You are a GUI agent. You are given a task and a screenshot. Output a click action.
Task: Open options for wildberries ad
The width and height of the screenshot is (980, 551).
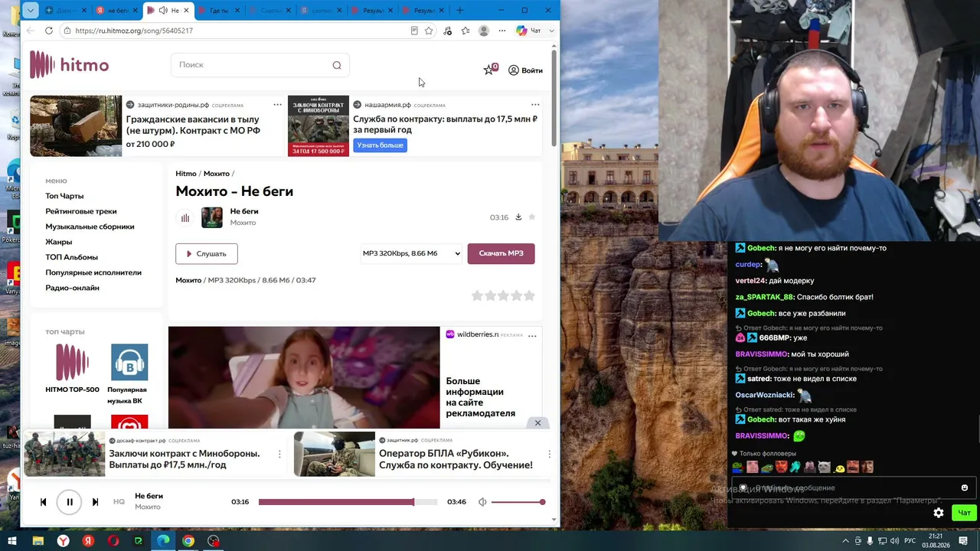pos(532,336)
